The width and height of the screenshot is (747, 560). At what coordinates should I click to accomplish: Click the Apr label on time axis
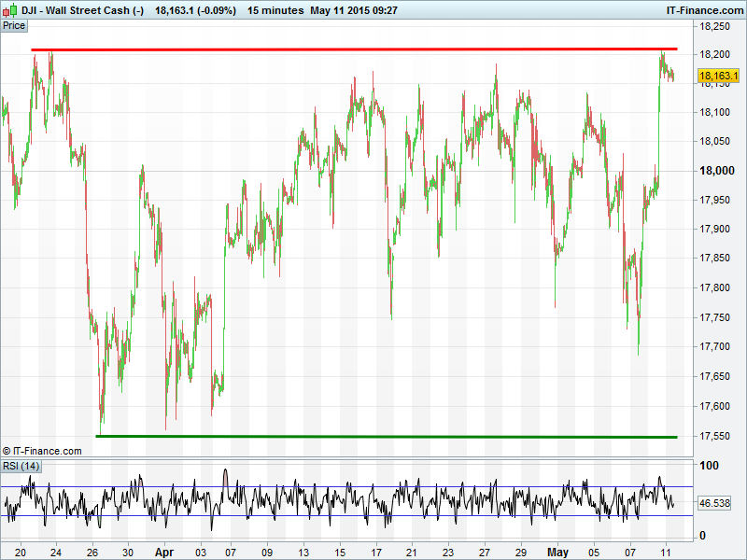pos(164,553)
